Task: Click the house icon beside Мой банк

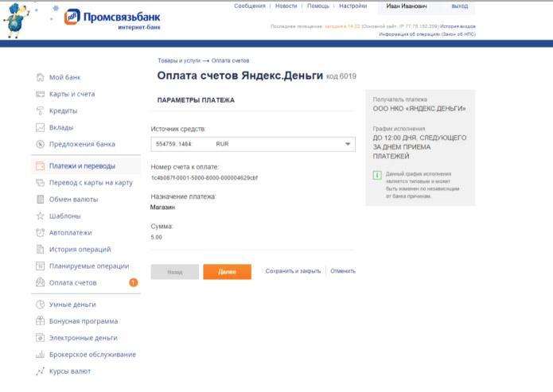Action: (x=41, y=77)
